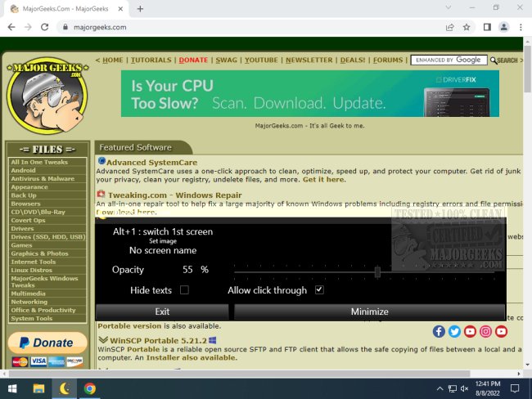Click the Minimize button in overlay
This screenshot has width=532, height=399.
click(x=369, y=312)
